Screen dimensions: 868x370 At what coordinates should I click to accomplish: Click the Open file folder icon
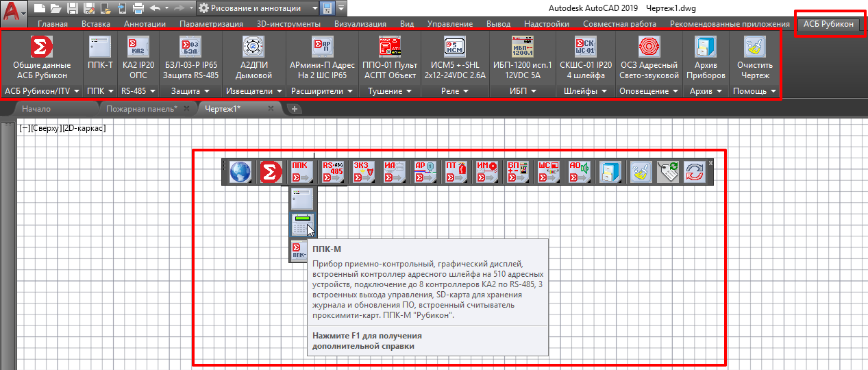click(x=55, y=8)
